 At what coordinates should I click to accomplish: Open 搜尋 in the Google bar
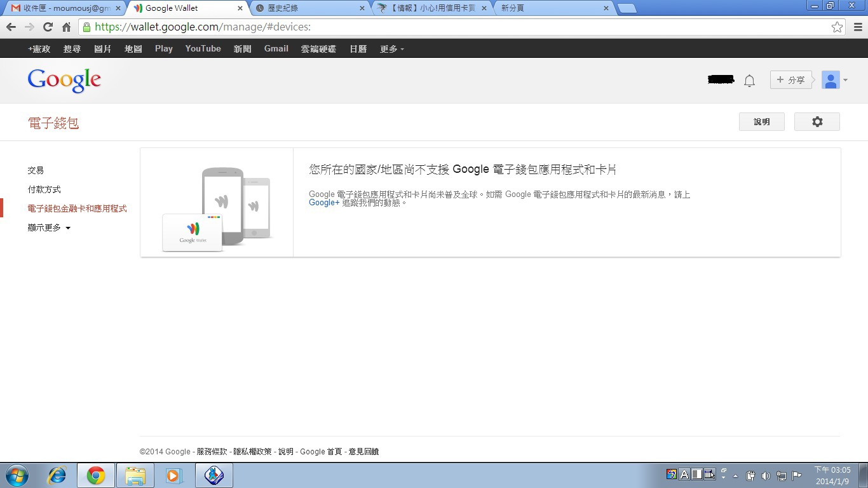click(x=72, y=49)
